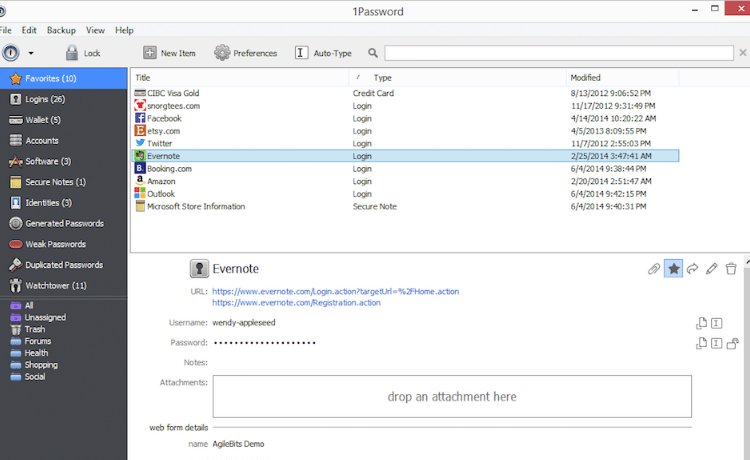Click the drop an attachment here box
Viewport: 750px width, 460px height.
[452, 396]
